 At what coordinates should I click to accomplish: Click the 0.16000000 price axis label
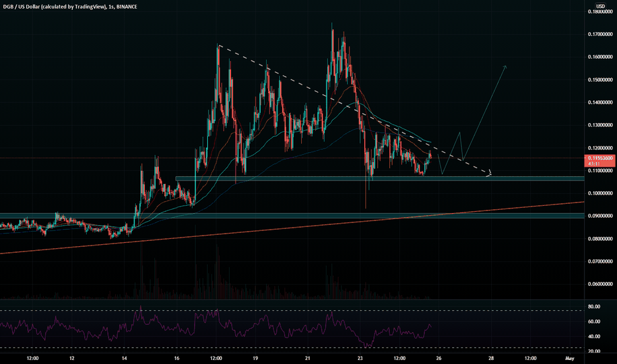tap(600, 57)
